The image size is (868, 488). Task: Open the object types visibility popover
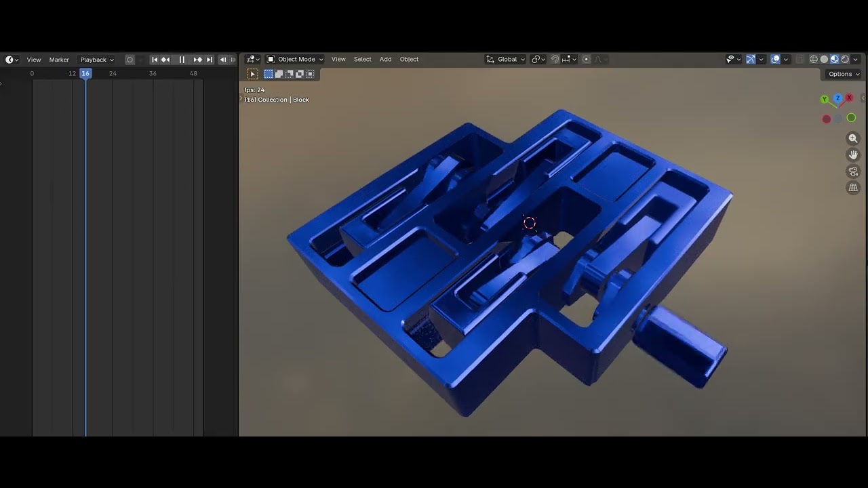pyautogui.click(x=734, y=59)
